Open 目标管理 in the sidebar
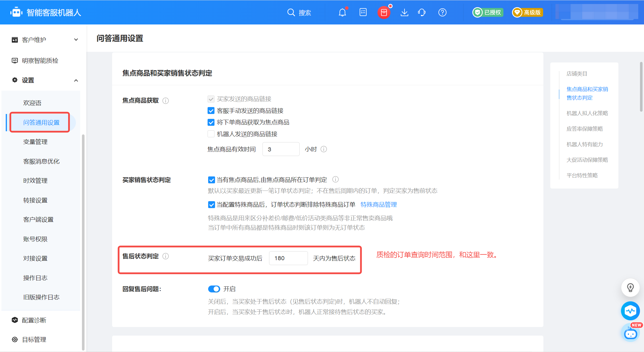The width and height of the screenshot is (644, 352). (34, 340)
